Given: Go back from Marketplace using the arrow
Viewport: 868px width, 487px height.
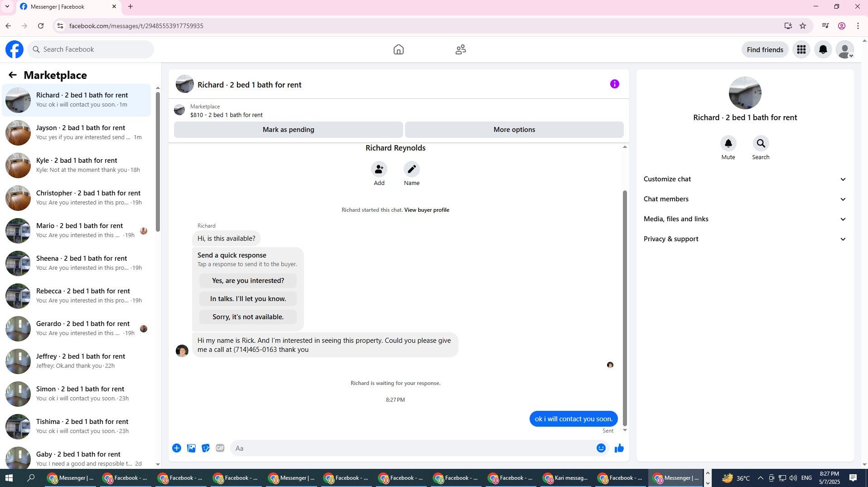Looking at the screenshot, I should tap(13, 75).
